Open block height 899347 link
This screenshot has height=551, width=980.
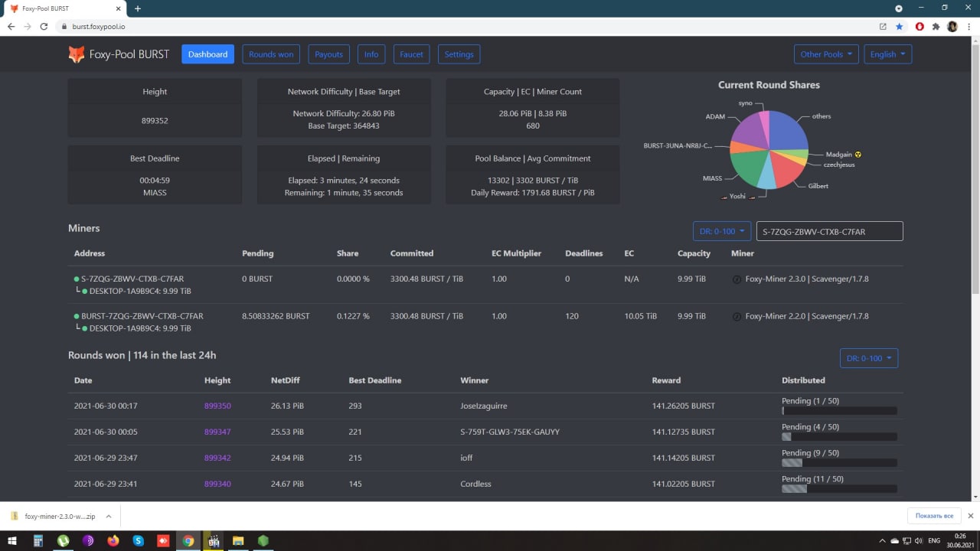(x=217, y=432)
